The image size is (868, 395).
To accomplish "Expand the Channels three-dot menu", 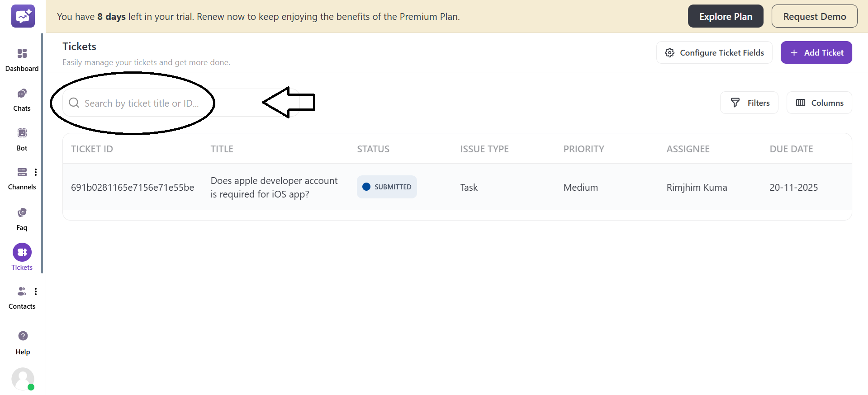I will pyautogui.click(x=36, y=172).
